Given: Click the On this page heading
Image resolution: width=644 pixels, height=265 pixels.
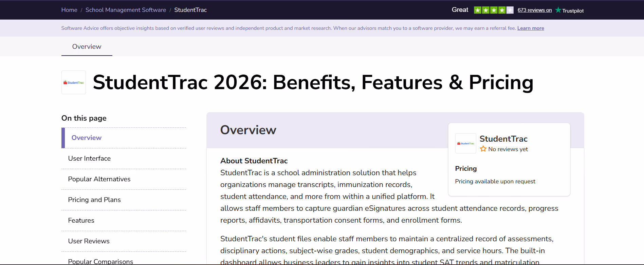Looking at the screenshot, I should (x=84, y=118).
